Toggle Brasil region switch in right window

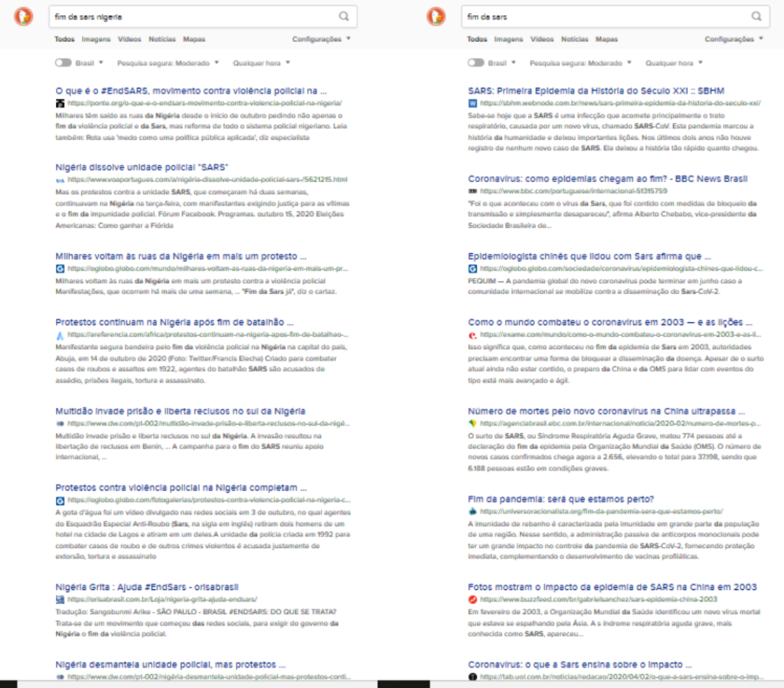pyautogui.click(x=476, y=63)
